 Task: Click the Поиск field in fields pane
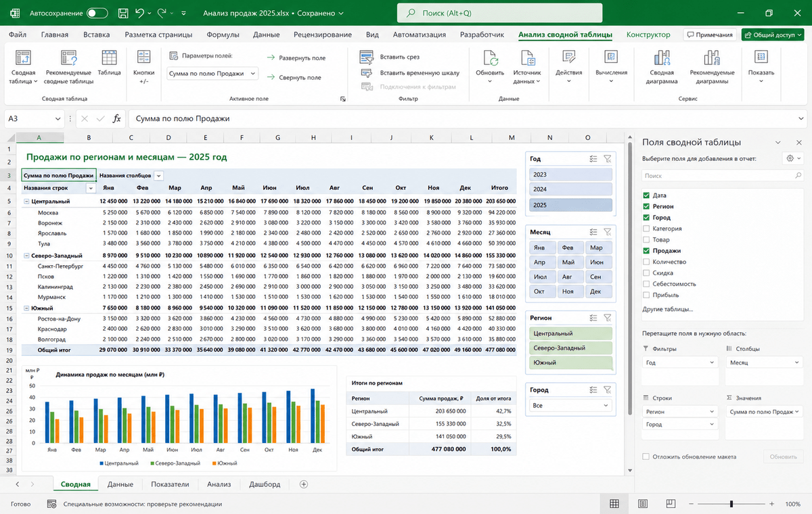722,175
